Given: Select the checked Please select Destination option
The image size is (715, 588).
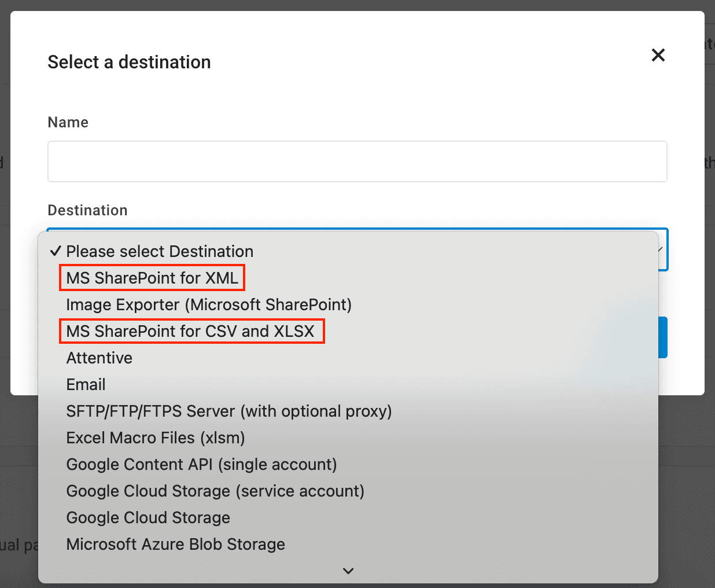Looking at the screenshot, I should (160, 251).
